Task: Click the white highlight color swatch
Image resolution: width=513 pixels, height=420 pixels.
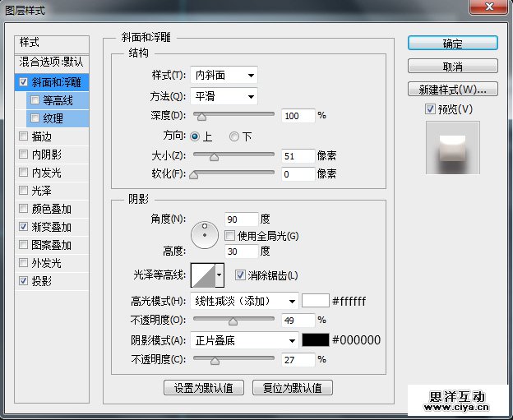Action: pyautogui.click(x=315, y=301)
